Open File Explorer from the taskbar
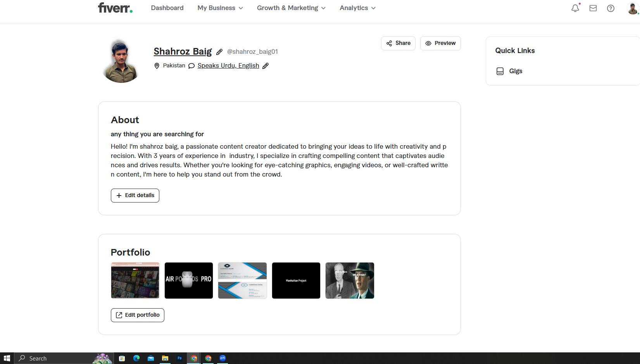640x364 pixels. click(x=165, y=358)
